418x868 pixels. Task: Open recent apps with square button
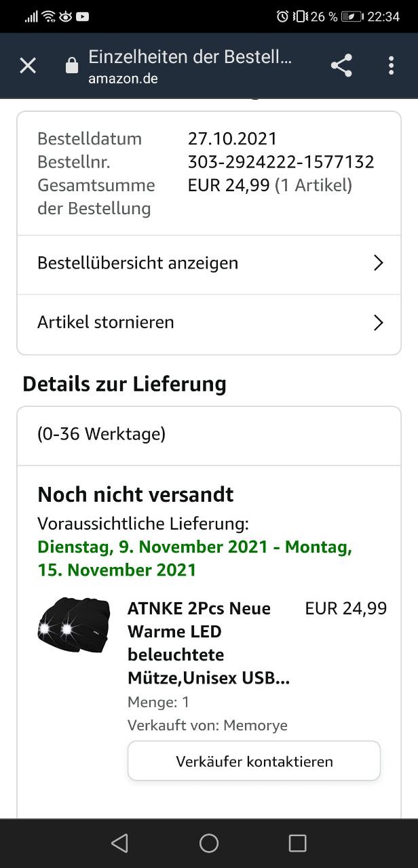(297, 843)
